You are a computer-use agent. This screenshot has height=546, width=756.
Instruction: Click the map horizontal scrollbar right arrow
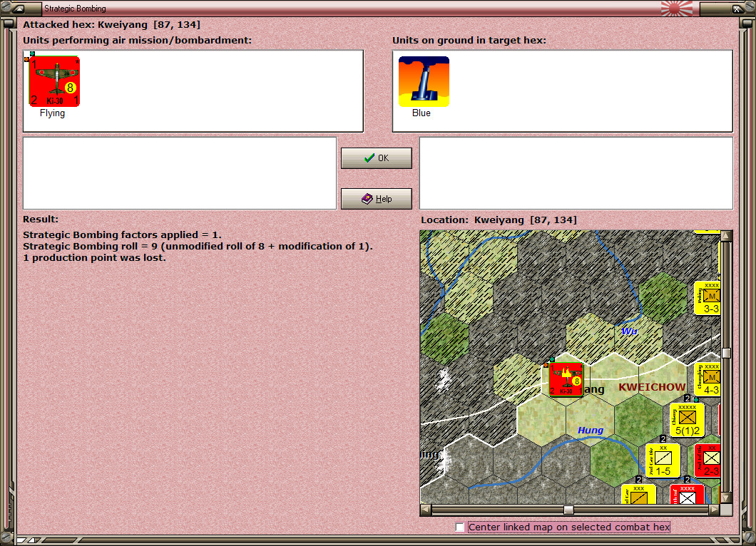(715, 510)
